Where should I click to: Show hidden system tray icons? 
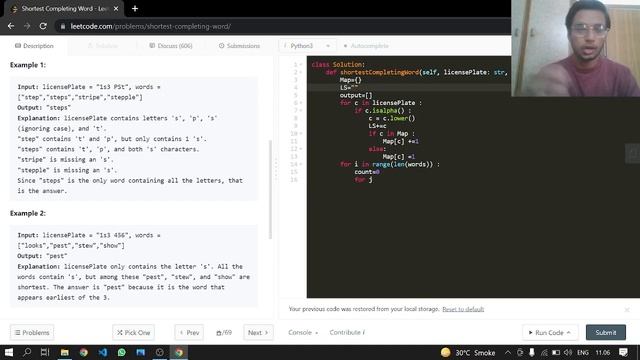click(508, 352)
